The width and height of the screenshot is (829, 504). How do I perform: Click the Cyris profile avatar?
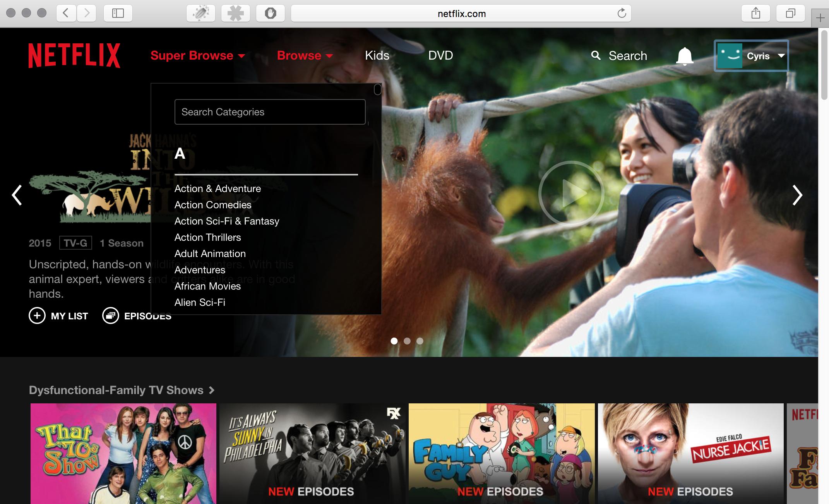pyautogui.click(x=730, y=56)
